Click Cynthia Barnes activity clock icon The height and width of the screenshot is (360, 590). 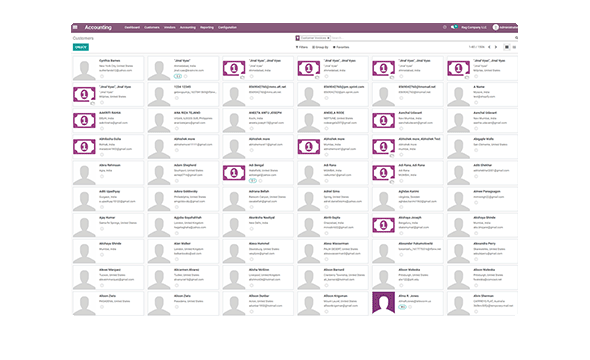[102, 76]
